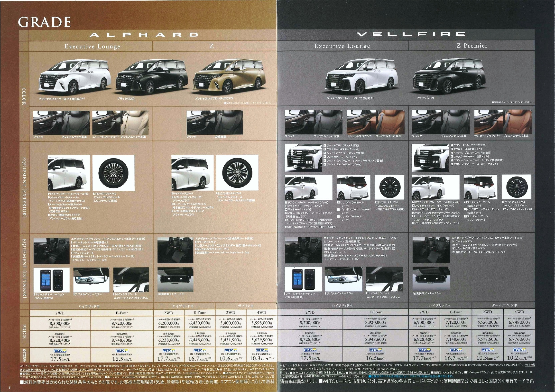This screenshot has height=392, width=555.
Task: Click the Alphard 14インチリヤシート entertainment system image
Action: (x=131, y=280)
